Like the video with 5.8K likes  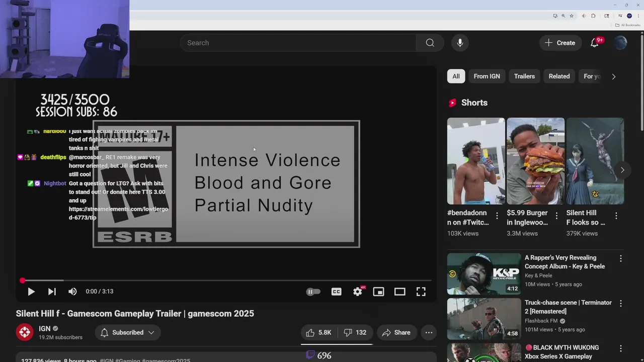[x=318, y=332]
